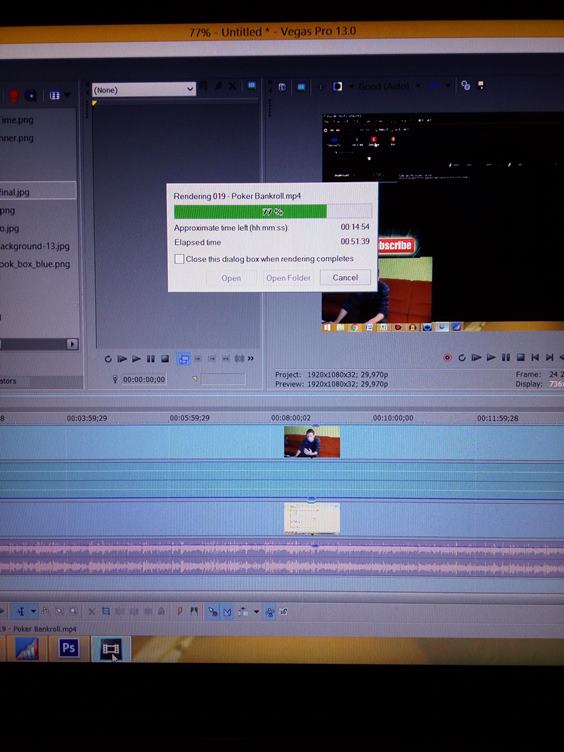Select nner.png file in media list
Screen dimensions: 564x752
17,138
